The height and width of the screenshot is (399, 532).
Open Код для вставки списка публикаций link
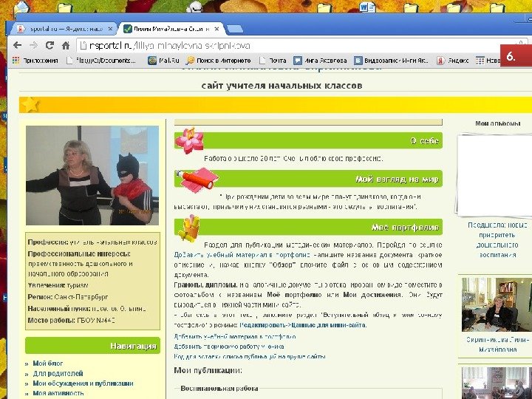click(250, 357)
